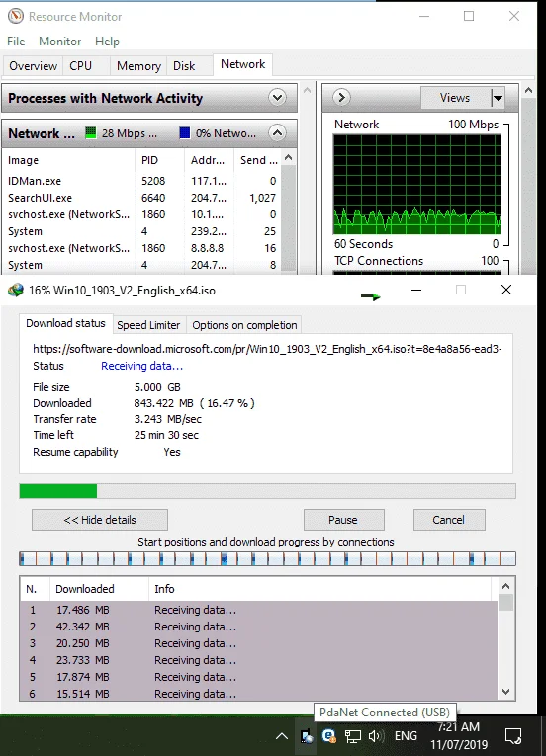Select the SearchUI.exe process row
Image resolution: width=546 pixels, height=756 pixels.
(x=141, y=198)
